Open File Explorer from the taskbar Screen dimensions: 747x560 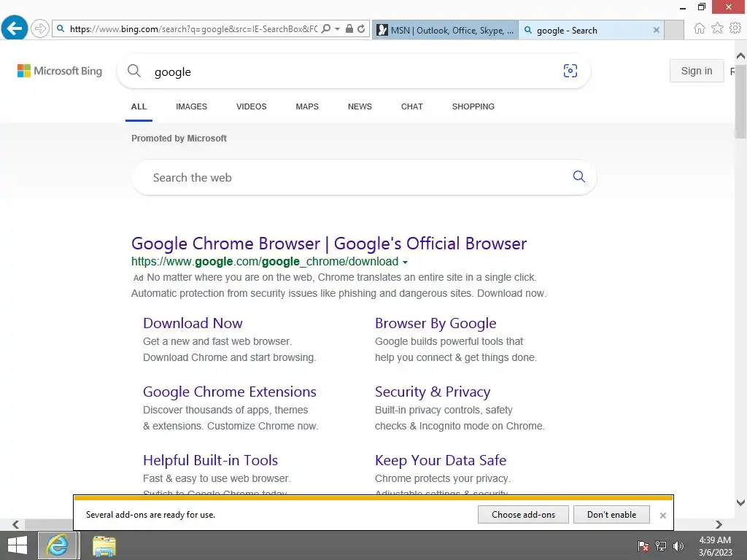104,545
